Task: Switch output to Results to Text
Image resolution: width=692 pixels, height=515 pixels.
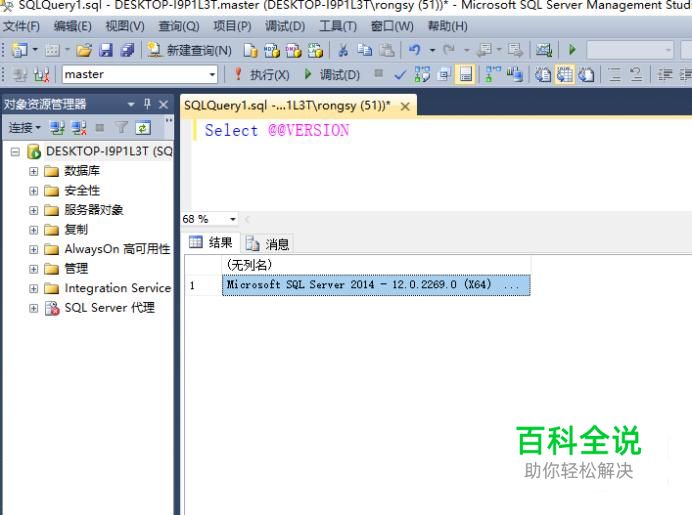Action: 543,75
